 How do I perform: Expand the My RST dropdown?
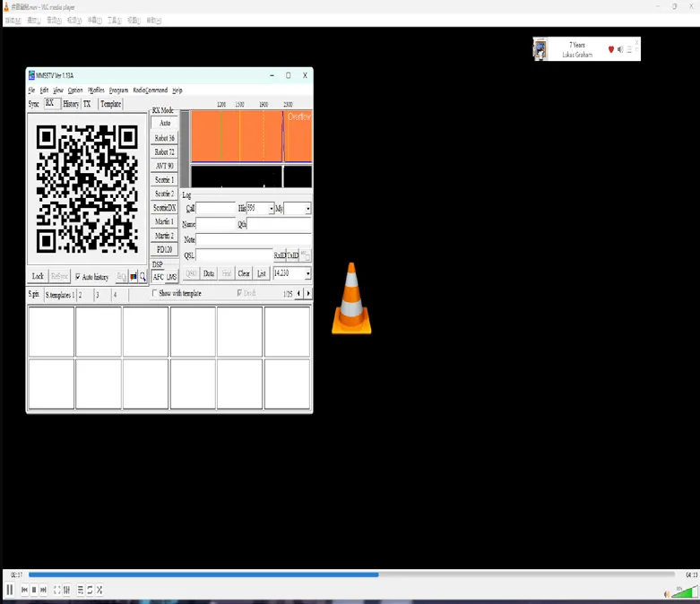tap(307, 209)
